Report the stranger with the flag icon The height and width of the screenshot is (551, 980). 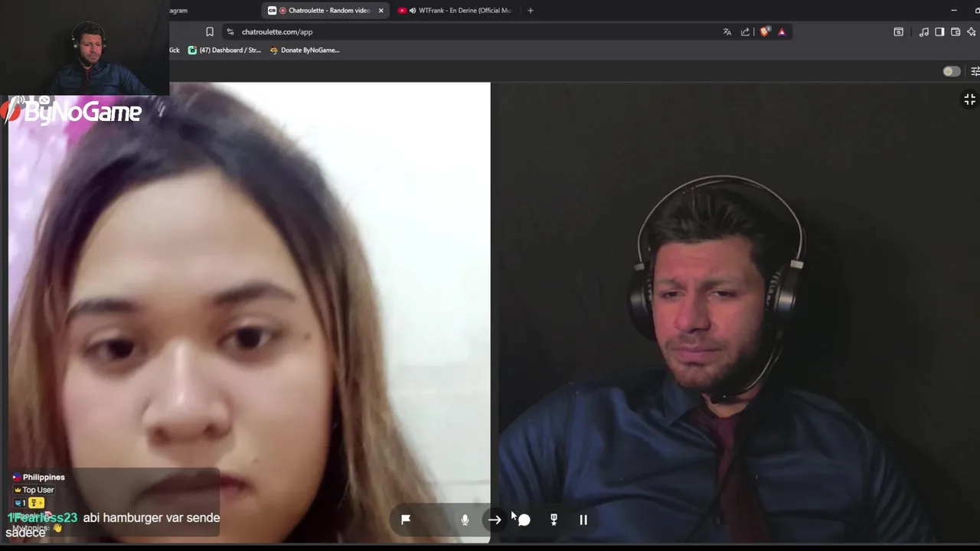406,520
